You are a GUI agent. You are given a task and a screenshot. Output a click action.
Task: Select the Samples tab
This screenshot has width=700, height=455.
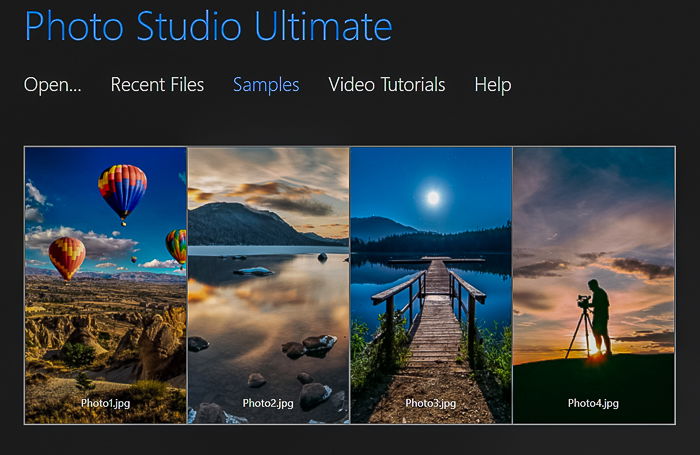click(x=266, y=85)
